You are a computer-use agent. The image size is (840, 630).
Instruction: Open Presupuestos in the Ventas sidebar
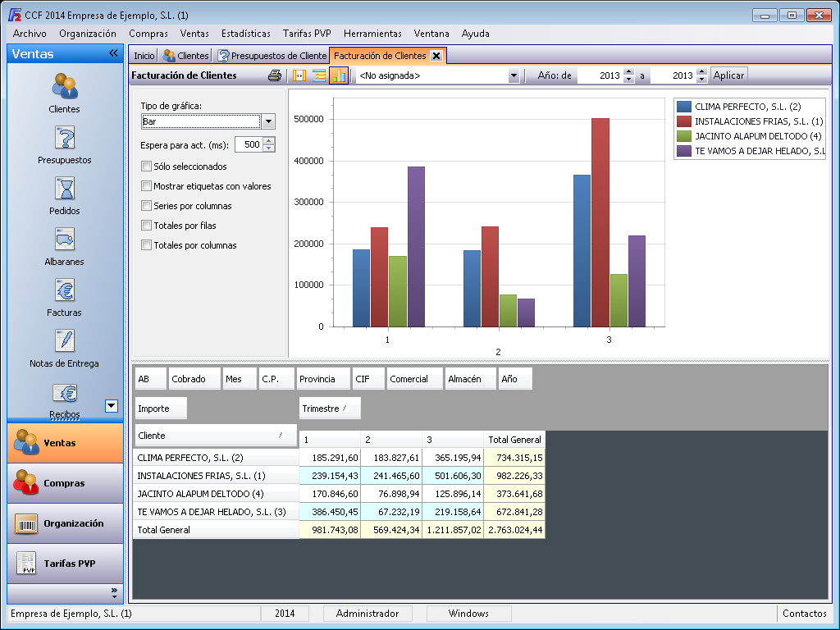(x=64, y=144)
